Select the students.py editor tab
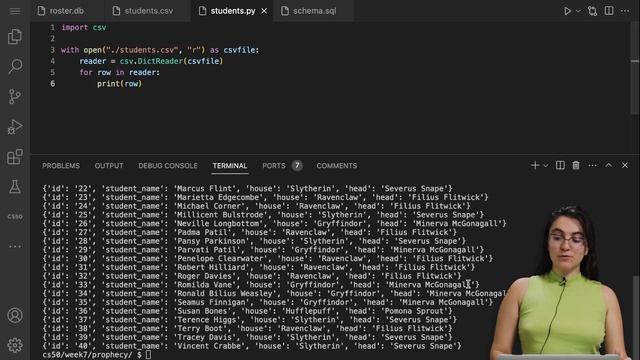 (233, 11)
